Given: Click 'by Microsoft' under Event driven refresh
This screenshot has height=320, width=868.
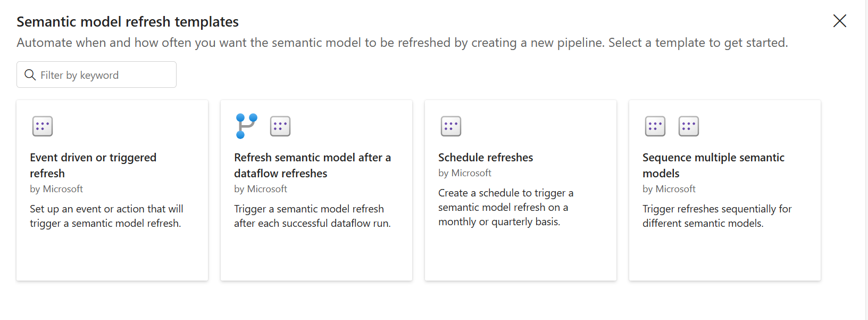Looking at the screenshot, I should coord(56,189).
